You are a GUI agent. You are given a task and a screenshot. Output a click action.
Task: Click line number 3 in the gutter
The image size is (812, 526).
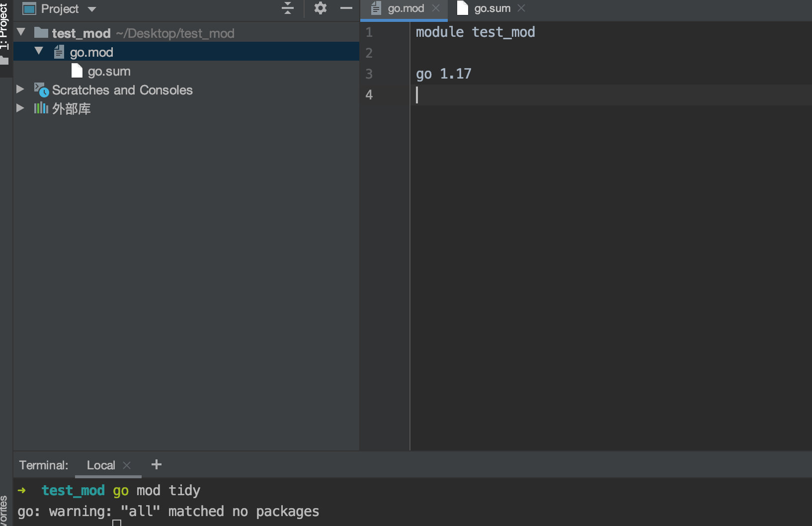pos(369,74)
